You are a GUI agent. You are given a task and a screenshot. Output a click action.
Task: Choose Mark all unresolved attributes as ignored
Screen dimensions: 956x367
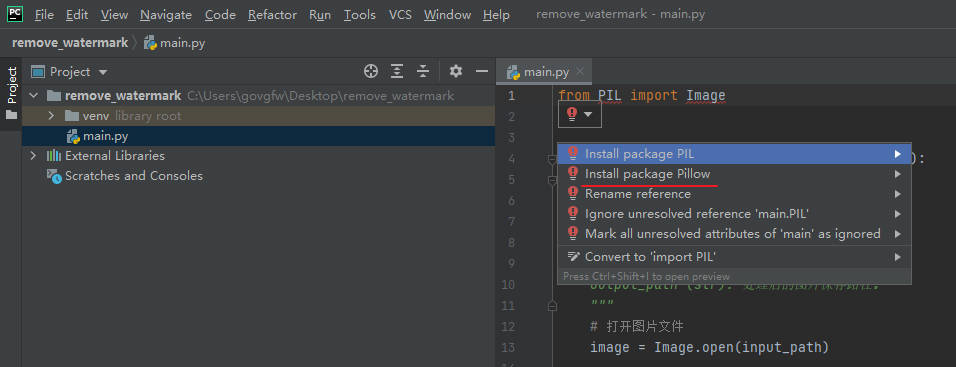[734, 234]
